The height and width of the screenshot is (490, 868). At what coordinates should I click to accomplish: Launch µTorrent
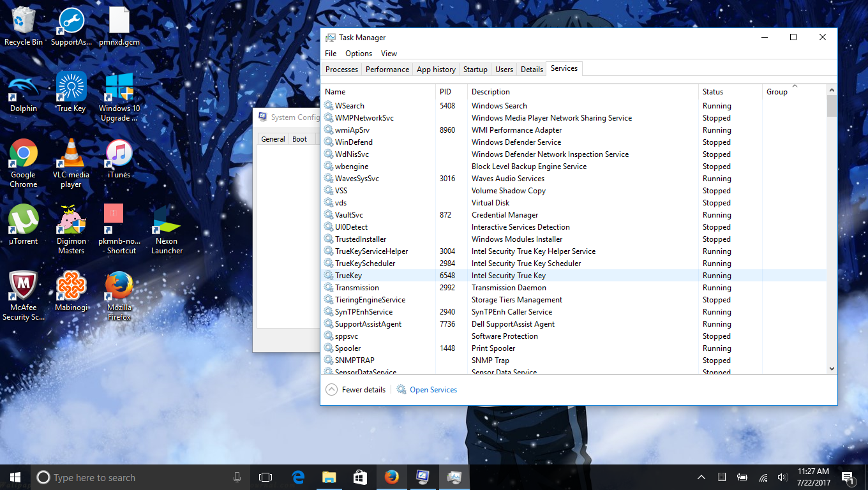pos(23,217)
